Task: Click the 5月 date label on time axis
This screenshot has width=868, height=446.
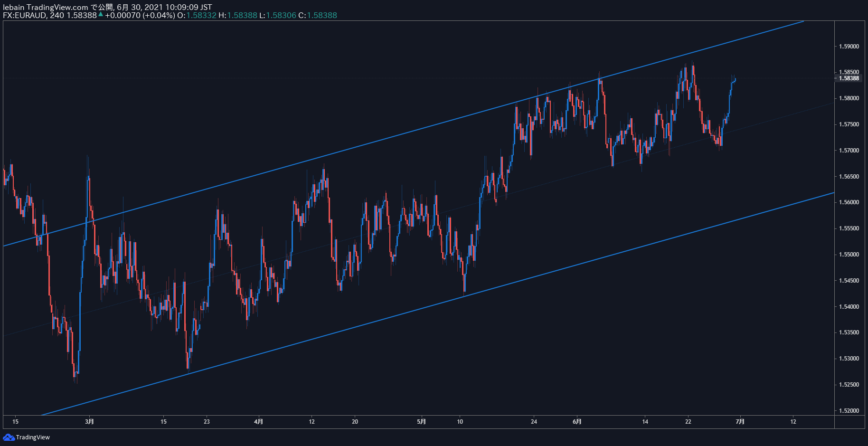Action: pyautogui.click(x=421, y=421)
